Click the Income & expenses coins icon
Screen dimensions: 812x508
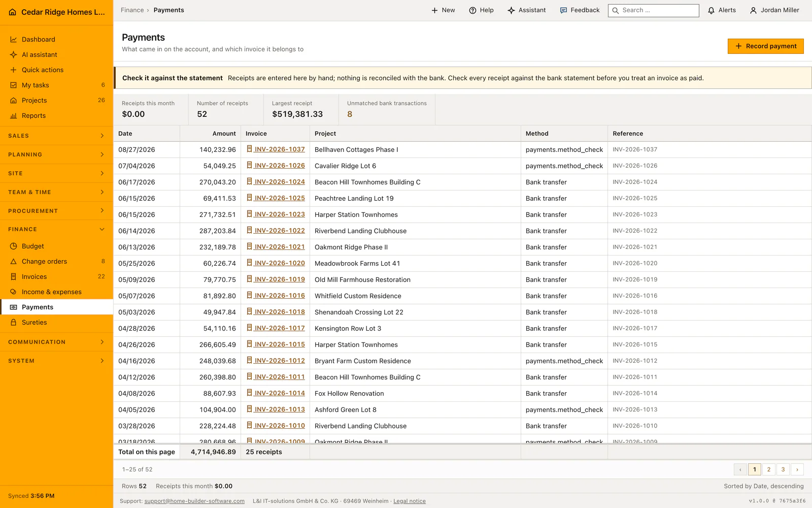[x=14, y=292]
